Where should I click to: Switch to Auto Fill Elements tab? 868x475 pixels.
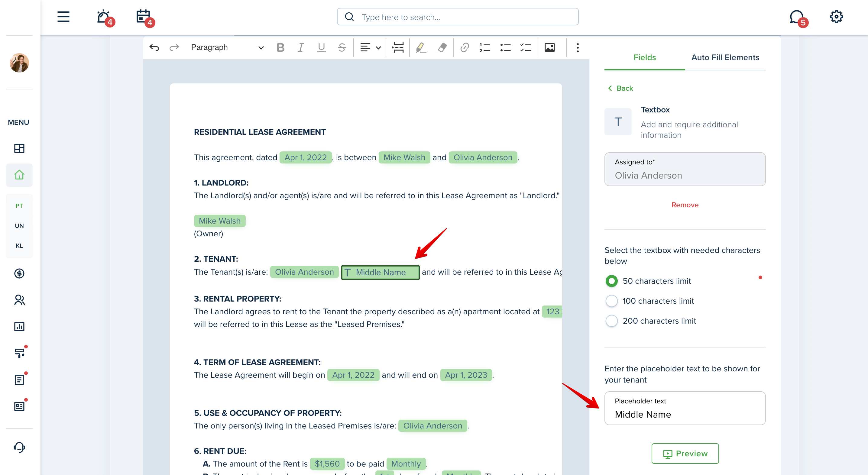[725, 57]
